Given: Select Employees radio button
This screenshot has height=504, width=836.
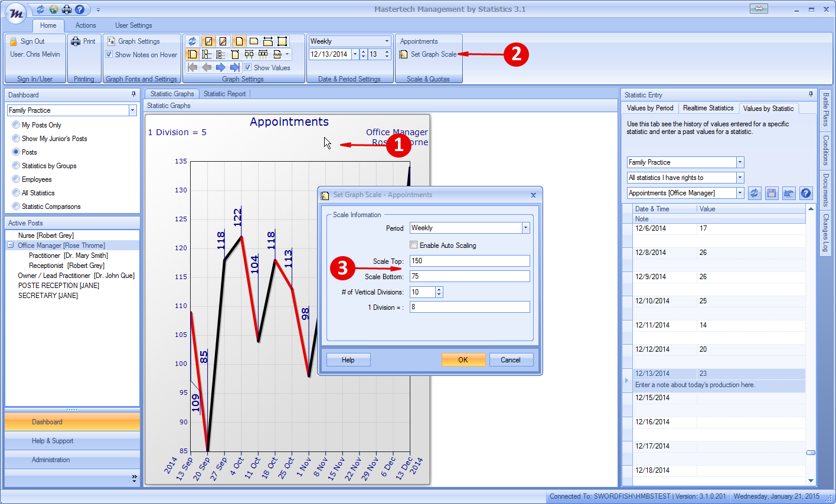Looking at the screenshot, I should 16,179.
